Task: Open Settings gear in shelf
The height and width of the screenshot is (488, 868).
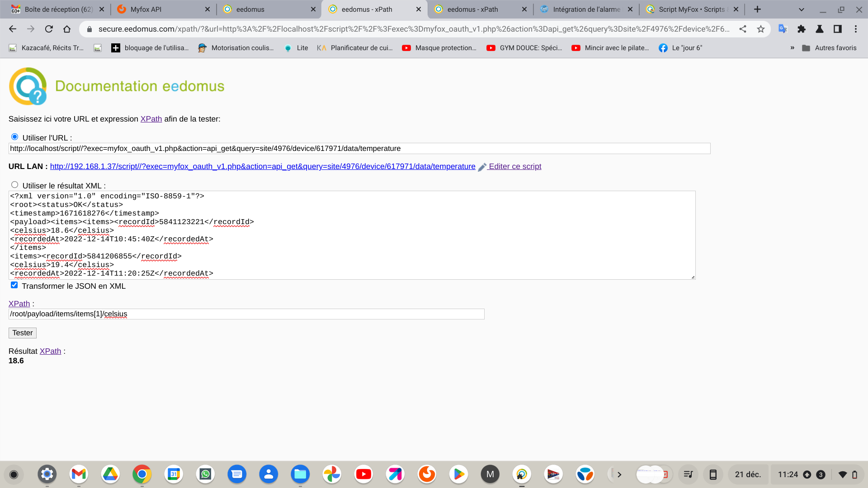Action: pyautogui.click(x=47, y=474)
